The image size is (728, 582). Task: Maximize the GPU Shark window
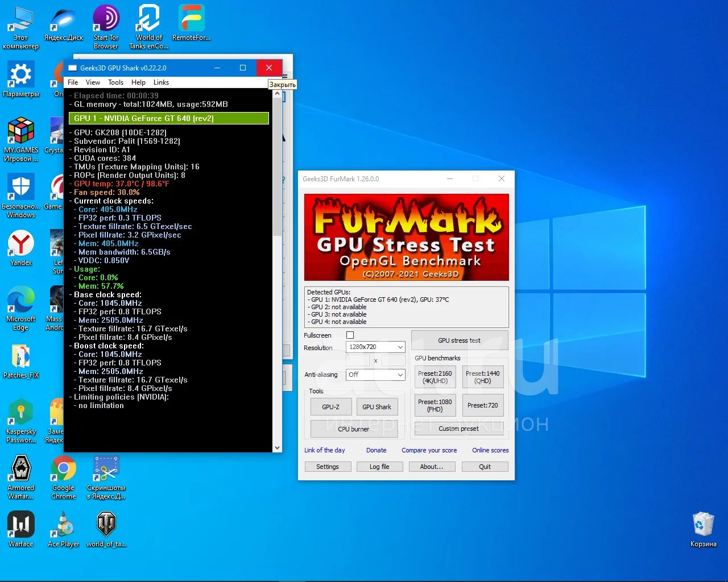243,68
